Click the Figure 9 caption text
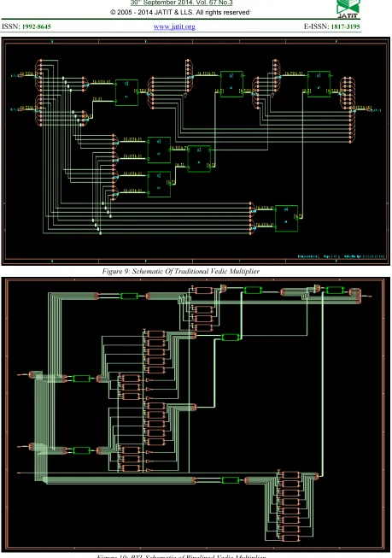The width and height of the screenshot is (392, 558). click(181, 271)
